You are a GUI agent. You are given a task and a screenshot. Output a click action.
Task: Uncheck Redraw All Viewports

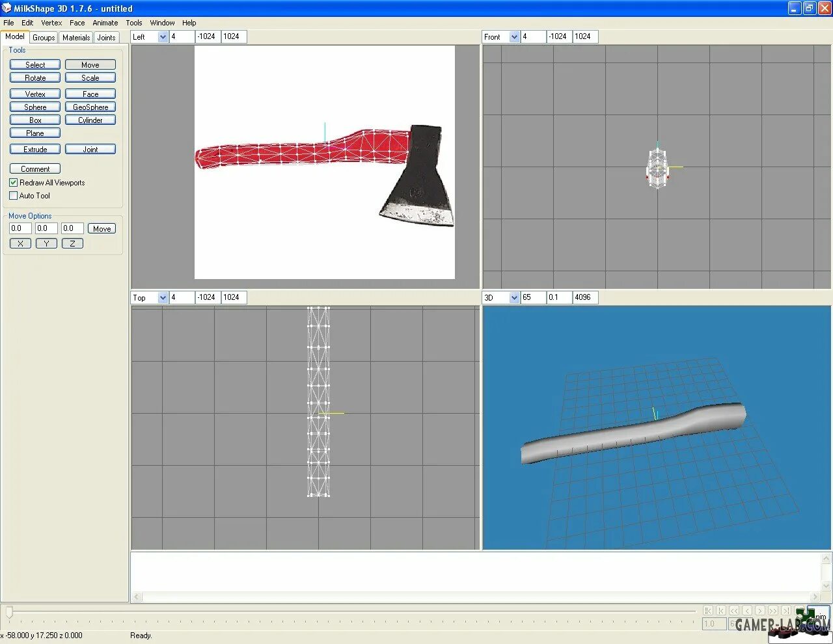tap(13, 182)
